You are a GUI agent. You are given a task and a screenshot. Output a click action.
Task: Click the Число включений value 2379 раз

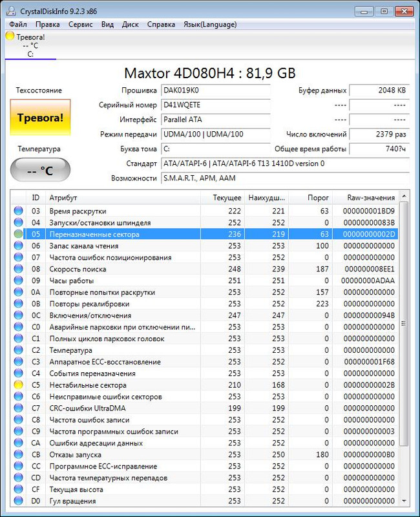click(379, 134)
